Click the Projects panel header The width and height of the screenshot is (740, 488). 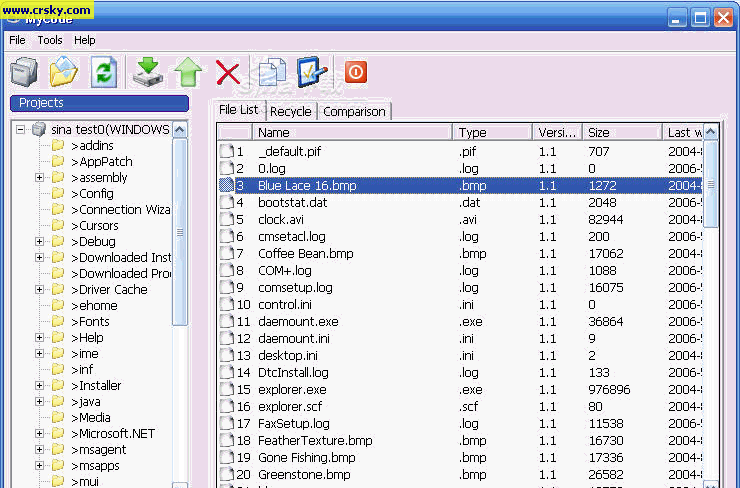pyautogui.click(x=99, y=103)
